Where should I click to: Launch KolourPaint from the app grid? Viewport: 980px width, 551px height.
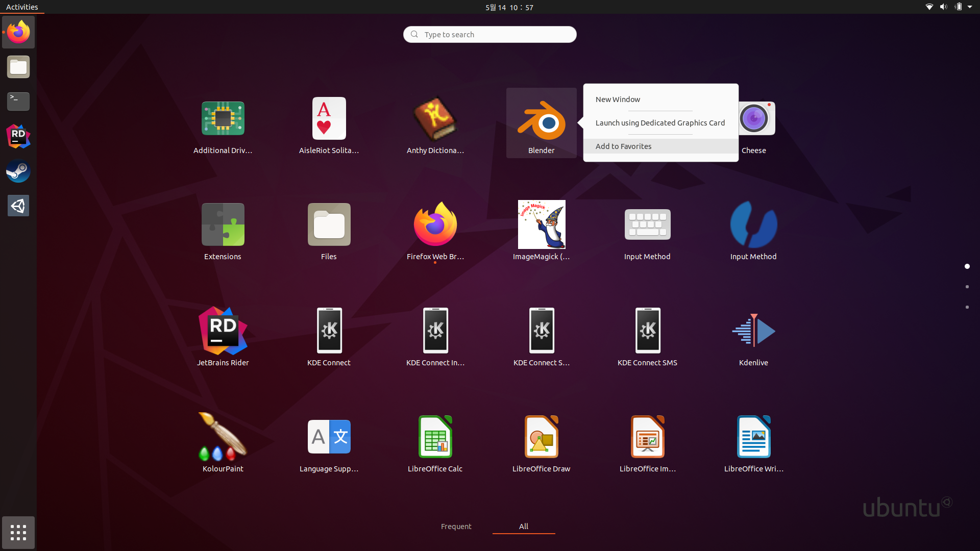[223, 437]
